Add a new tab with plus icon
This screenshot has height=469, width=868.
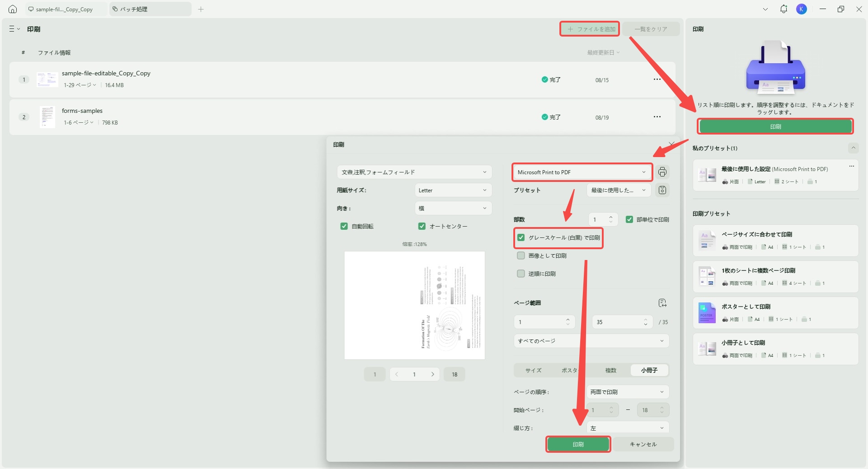pos(201,9)
